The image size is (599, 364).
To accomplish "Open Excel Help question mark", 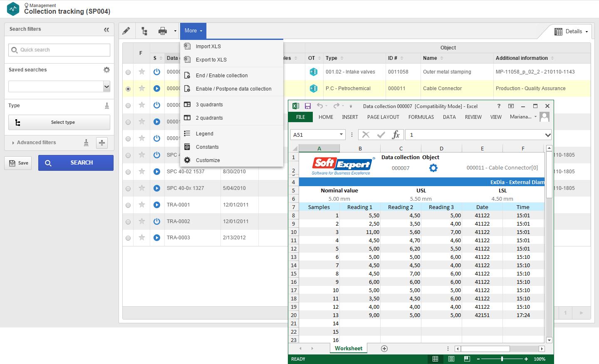I will pos(499,106).
